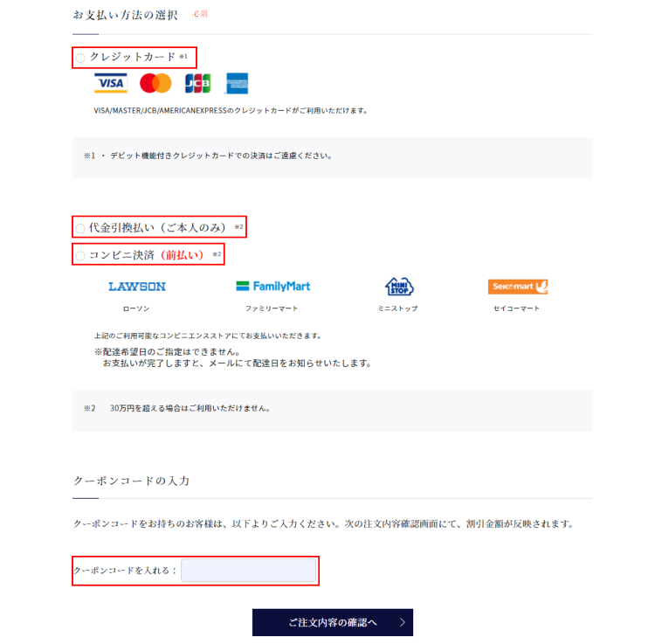Click the FamilyMart logo

click(273, 287)
